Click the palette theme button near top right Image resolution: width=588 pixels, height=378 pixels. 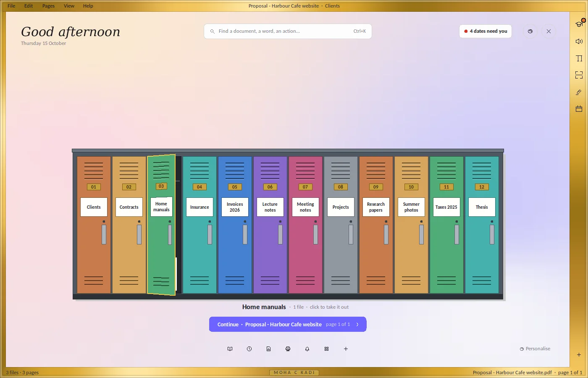click(x=530, y=31)
